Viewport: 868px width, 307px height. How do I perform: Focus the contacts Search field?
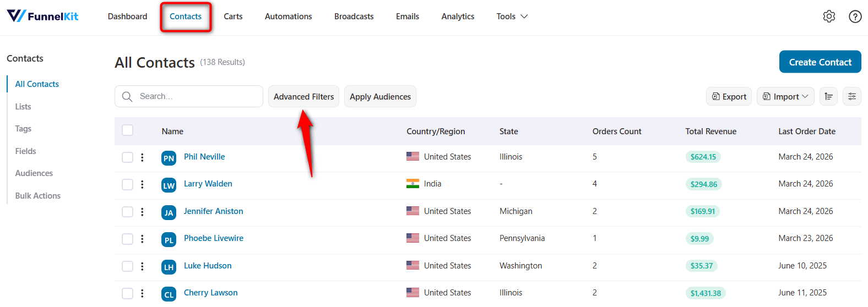(189, 96)
